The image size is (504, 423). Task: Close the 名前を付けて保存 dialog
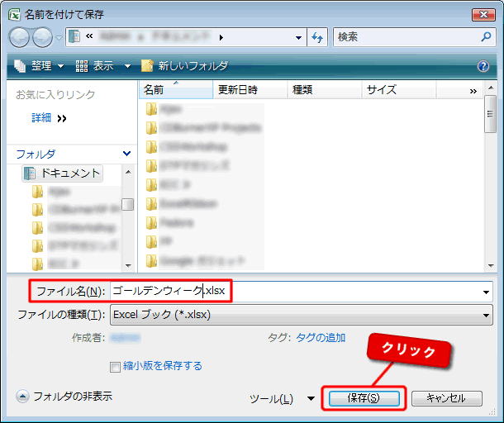[x=483, y=15]
